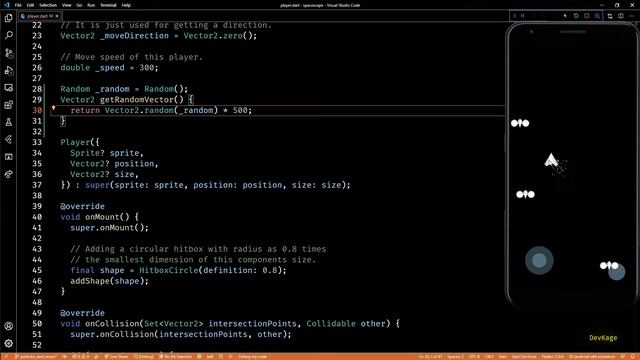Close the player.dart tab
The width and height of the screenshot is (640, 360).
(57, 16)
